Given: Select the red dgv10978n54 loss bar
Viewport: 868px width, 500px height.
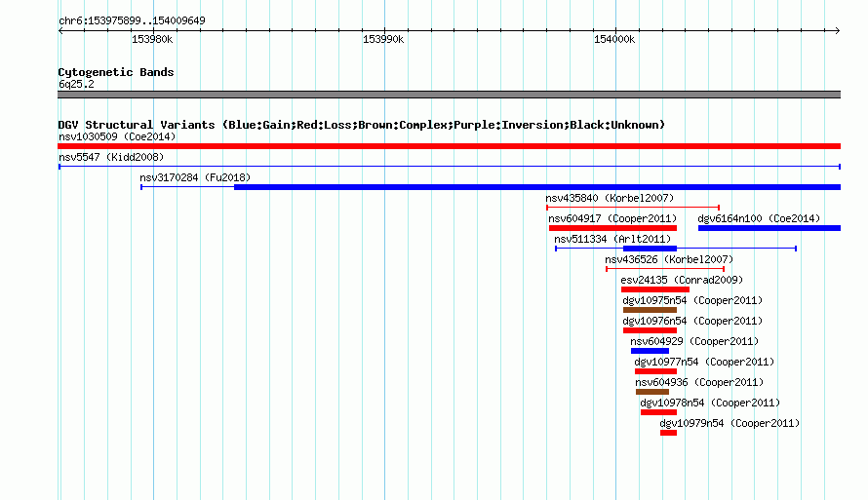Looking at the screenshot, I should point(658,412).
